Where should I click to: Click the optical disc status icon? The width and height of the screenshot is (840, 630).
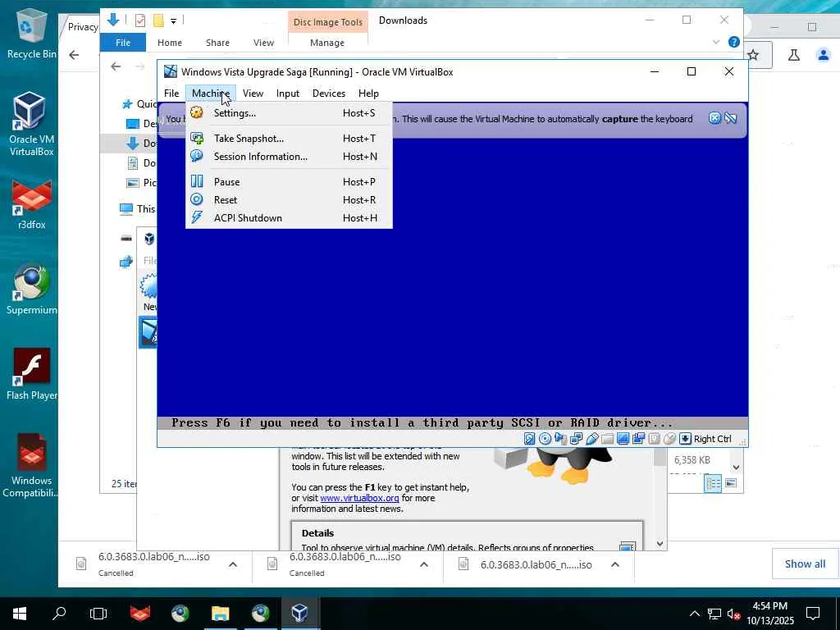[x=545, y=439]
